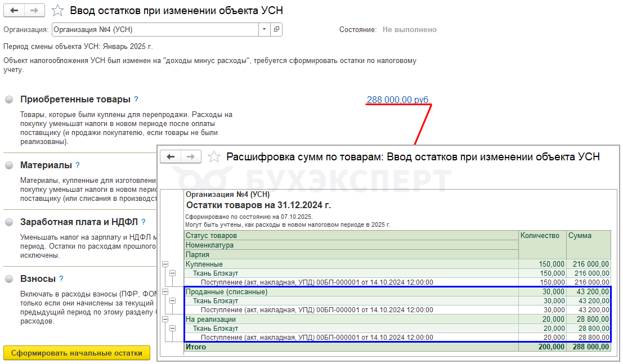The image size is (623, 364).
Task: Select Приобретенные товары status circle
Action: coord(9,100)
